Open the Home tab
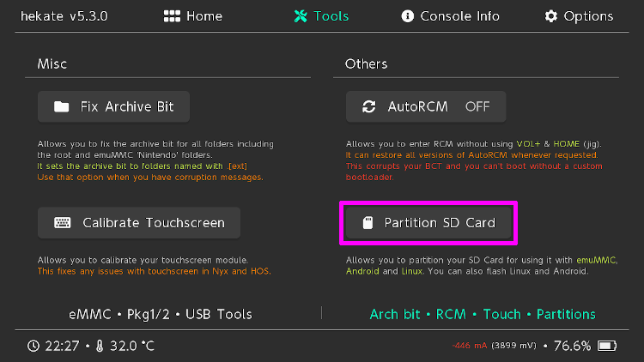Image resolution: width=644 pixels, height=362 pixels. [x=204, y=16]
